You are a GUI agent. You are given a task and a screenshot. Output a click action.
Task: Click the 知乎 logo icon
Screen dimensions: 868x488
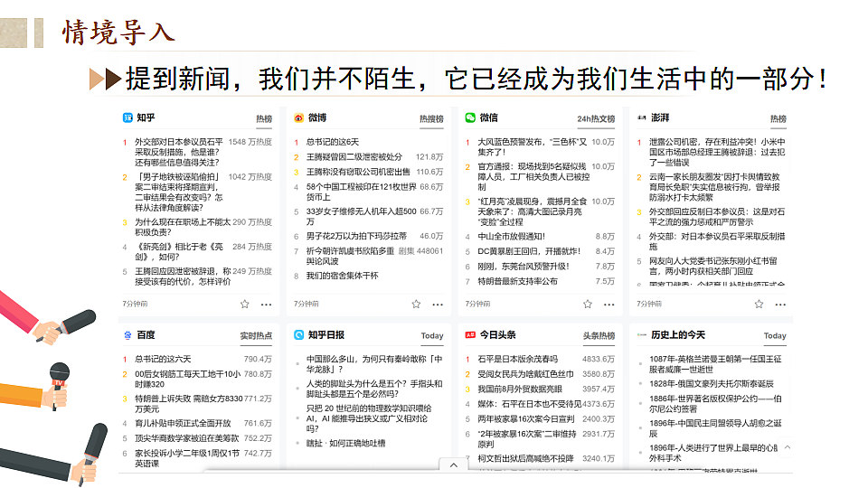(127, 117)
